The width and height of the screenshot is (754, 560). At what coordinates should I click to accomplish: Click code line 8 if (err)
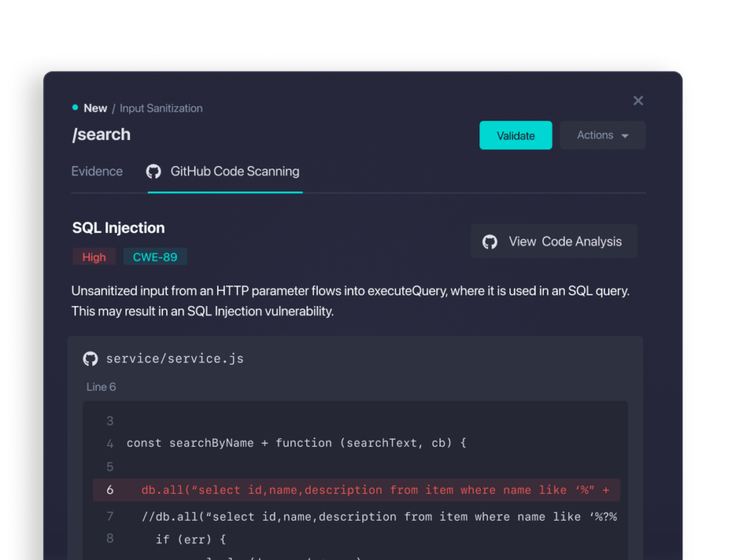(191, 539)
